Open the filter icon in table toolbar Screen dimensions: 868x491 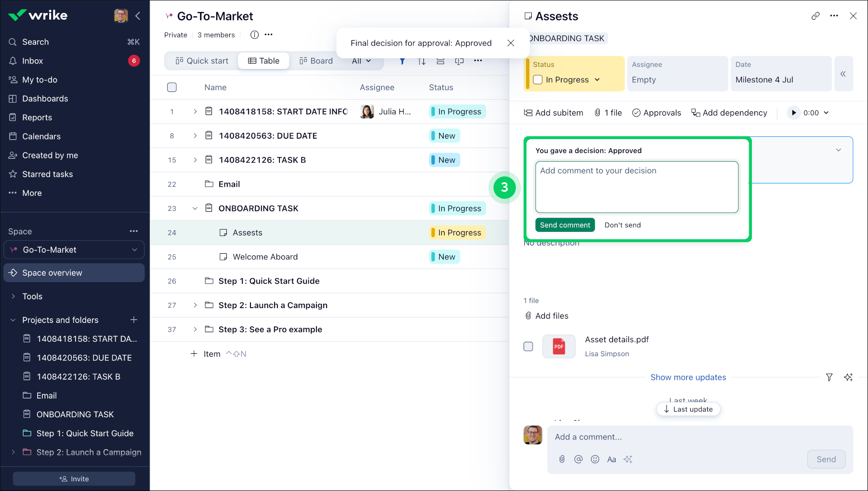tap(402, 61)
